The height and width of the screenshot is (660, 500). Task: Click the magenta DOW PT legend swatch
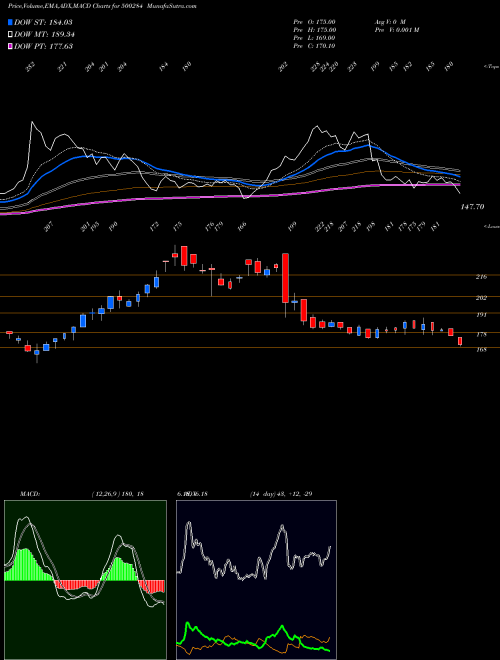[x=10, y=46]
